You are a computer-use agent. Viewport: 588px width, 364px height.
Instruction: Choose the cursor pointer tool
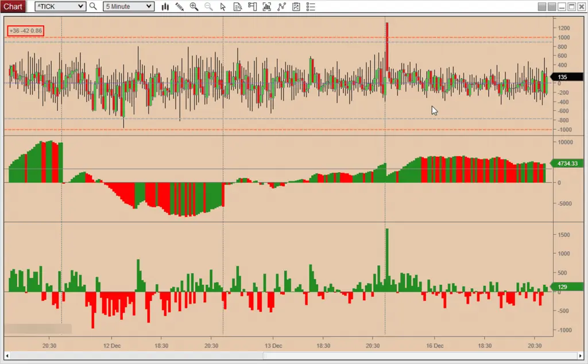(x=223, y=7)
